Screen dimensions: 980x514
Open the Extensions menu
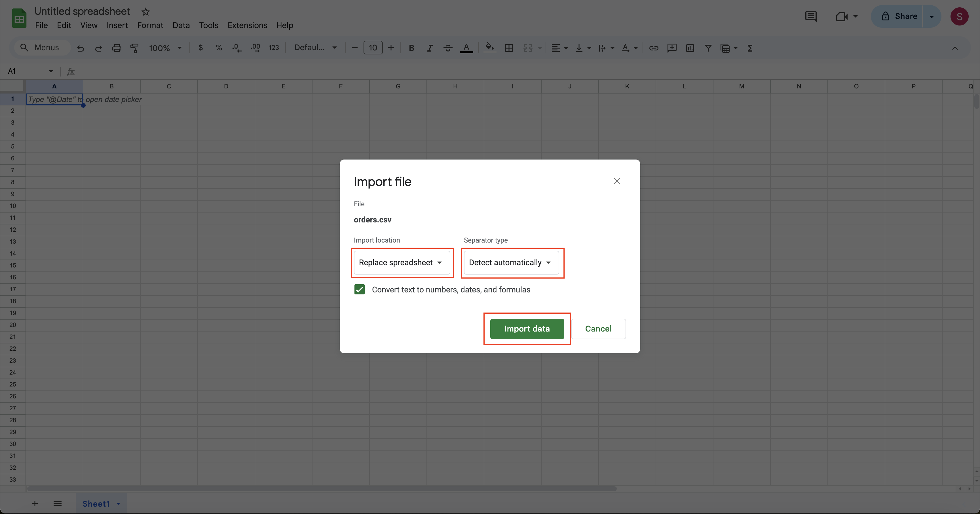coord(247,26)
